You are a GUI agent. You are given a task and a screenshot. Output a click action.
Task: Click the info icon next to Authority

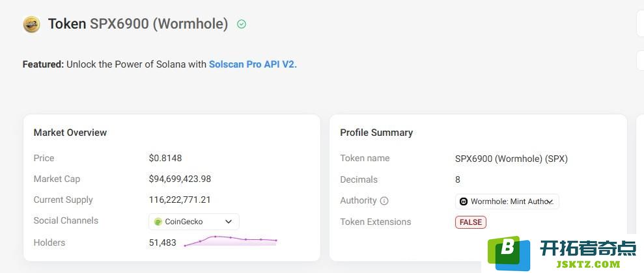click(x=384, y=201)
